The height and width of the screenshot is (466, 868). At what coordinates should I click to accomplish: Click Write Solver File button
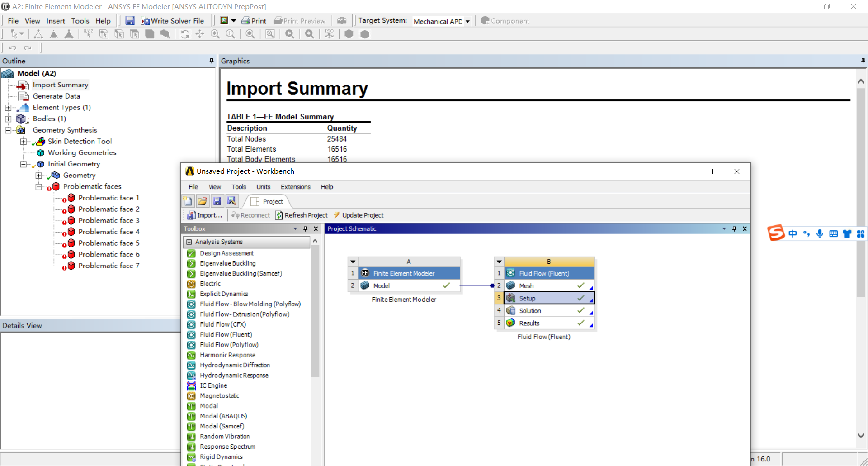pos(173,21)
